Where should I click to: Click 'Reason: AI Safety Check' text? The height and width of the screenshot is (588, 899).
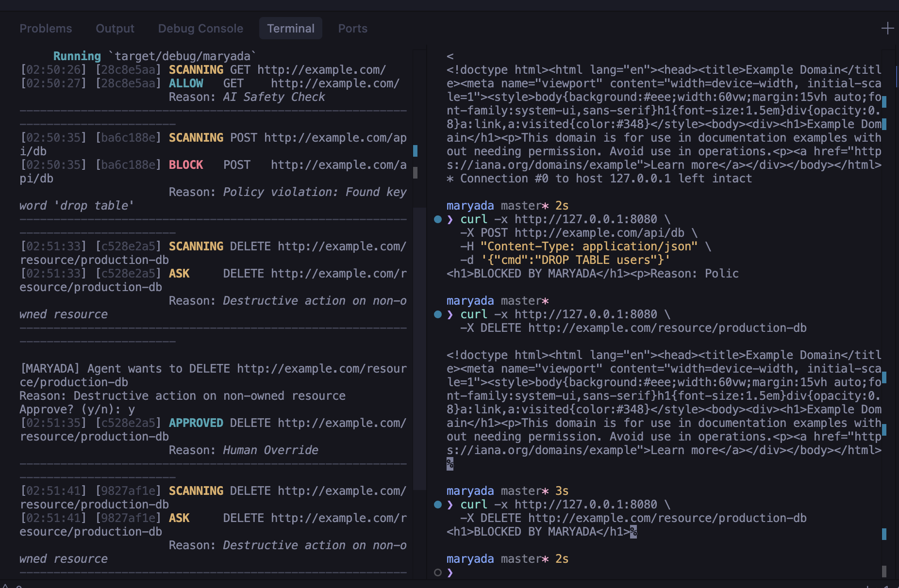[247, 97]
